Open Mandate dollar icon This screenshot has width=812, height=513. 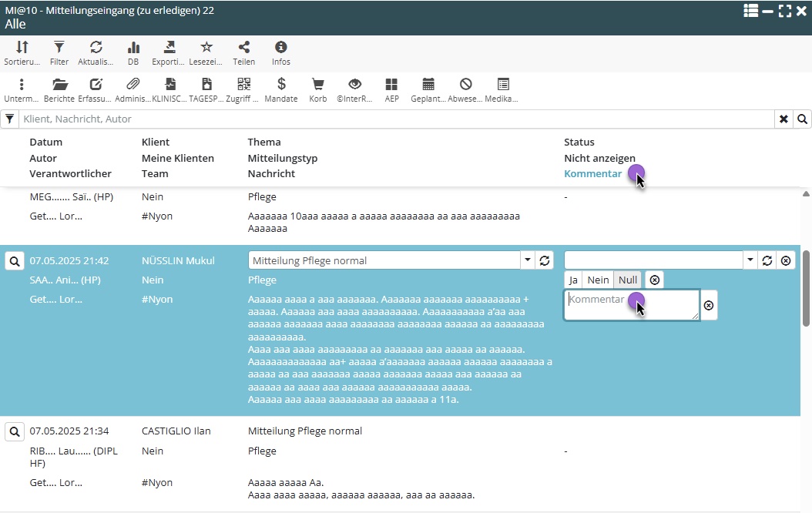281,85
